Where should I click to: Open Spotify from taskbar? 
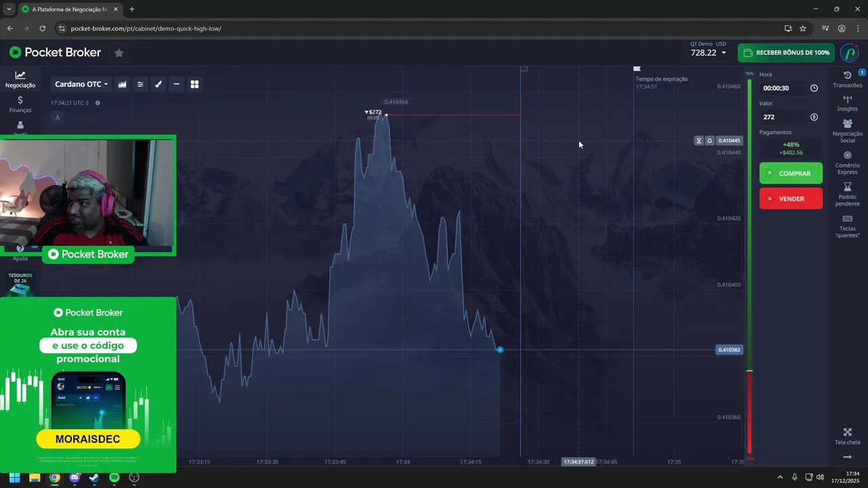pos(115,477)
